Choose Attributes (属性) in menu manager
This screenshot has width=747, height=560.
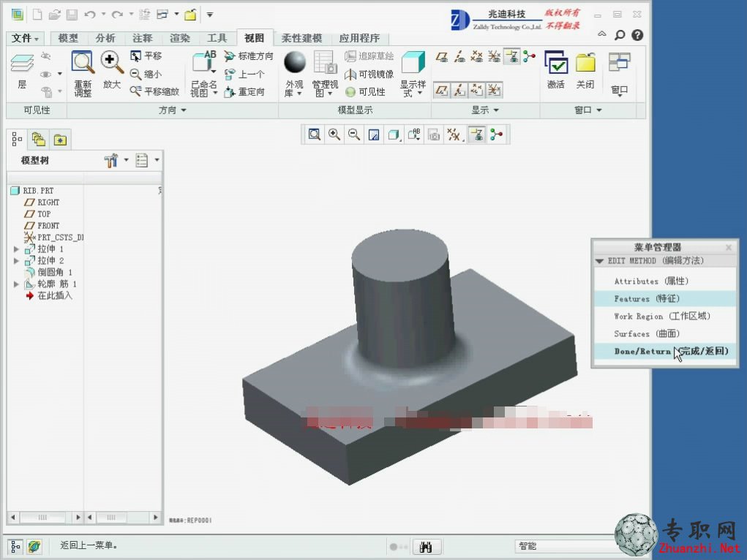[664, 281]
